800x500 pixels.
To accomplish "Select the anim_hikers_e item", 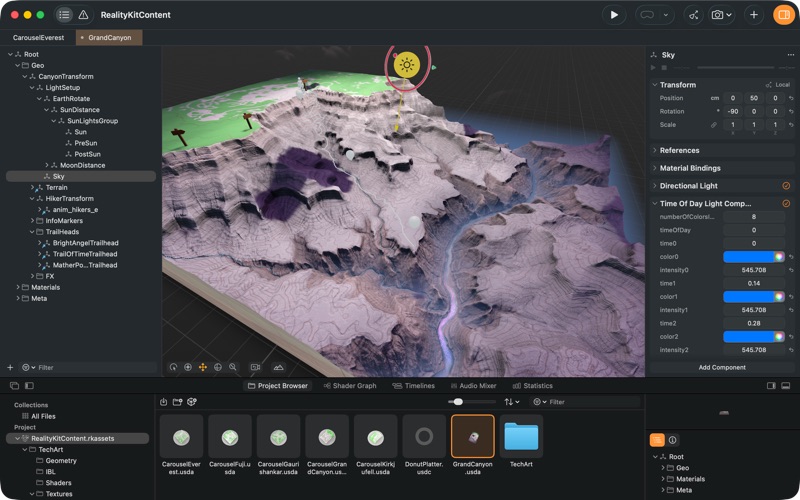I will 76,210.
